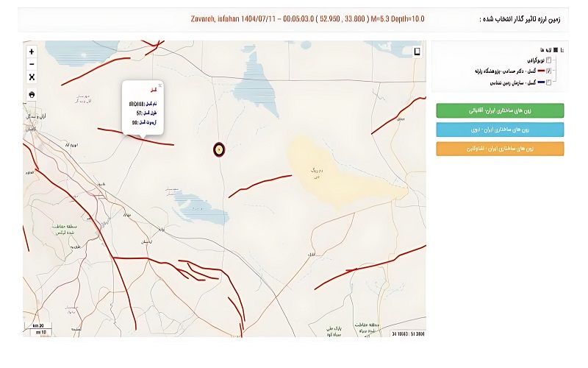Click the earthquake epicenter marker

click(218, 149)
